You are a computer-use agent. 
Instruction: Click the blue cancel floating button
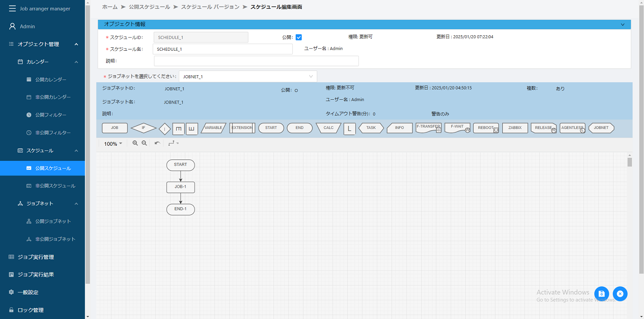pyautogui.click(x=620, y=294)
